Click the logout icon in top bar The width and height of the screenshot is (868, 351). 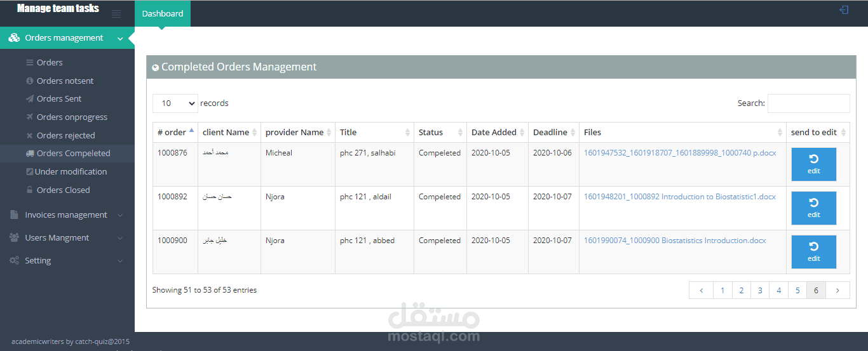point(844,10)
